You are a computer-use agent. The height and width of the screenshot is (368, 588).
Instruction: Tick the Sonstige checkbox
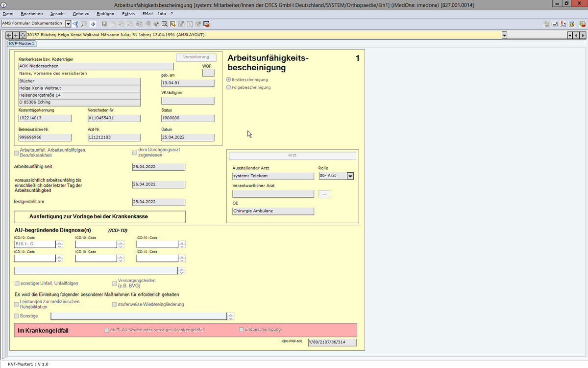click(17, 316)
